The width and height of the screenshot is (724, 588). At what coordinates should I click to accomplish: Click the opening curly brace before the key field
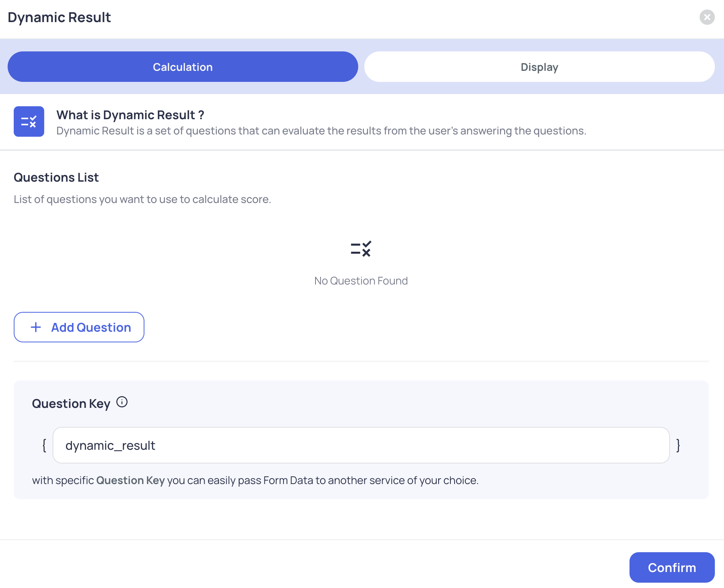(x=44, y=445)
